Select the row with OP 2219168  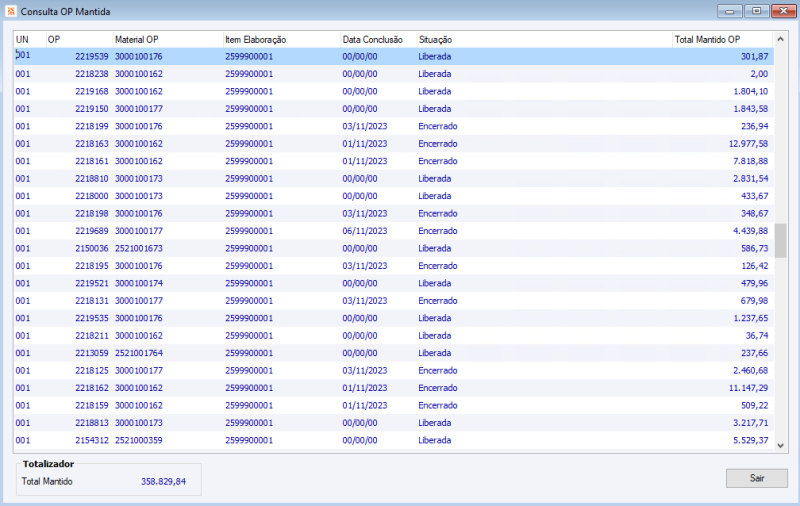[x=394, y=91]
